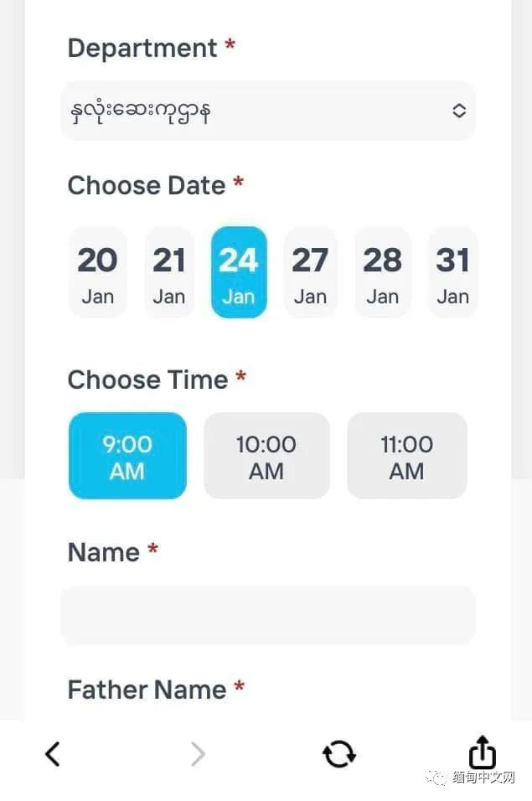Click the Father Name label
Screen dimensions: 532x801
[x=147, y=690]
